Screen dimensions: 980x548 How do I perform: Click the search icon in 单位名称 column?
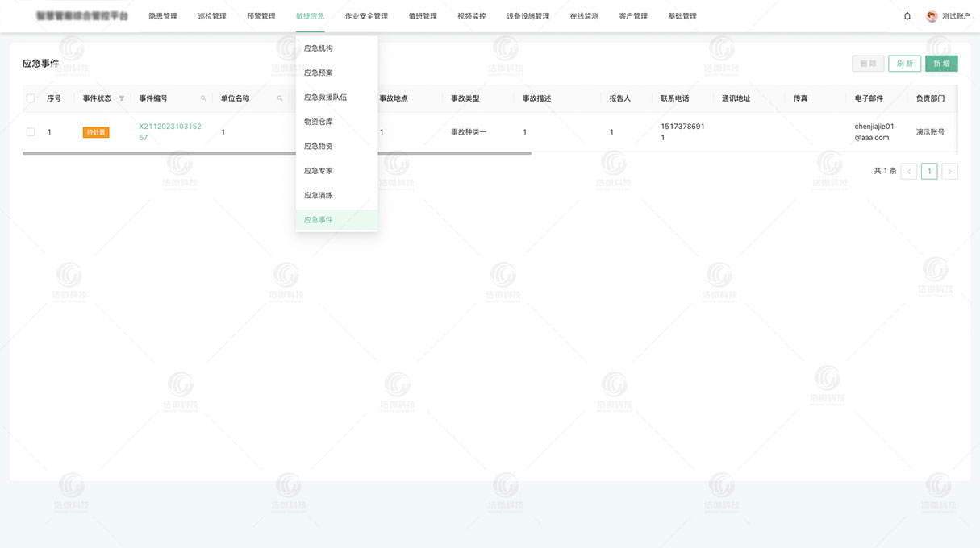click(x=280, y=98)
